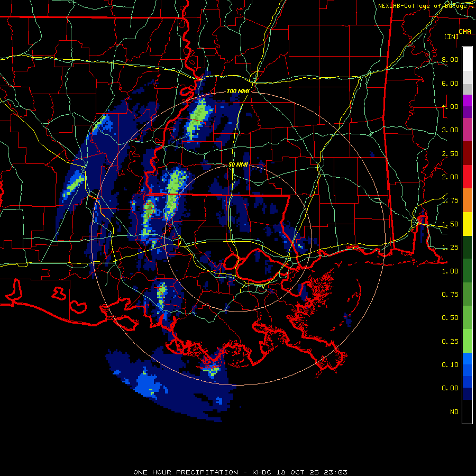Click the 0.50 legend value
The height and width of the screenshot is (476, 476).
450,318
